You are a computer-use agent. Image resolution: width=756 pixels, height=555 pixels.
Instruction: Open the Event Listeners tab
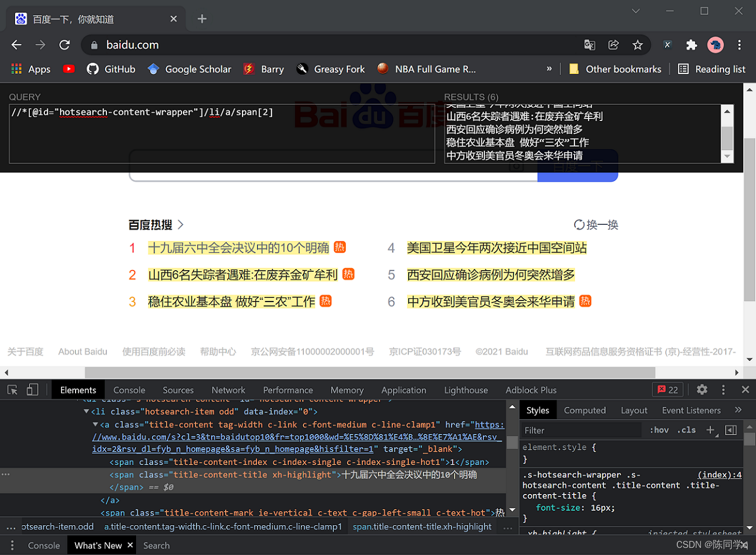691,410
